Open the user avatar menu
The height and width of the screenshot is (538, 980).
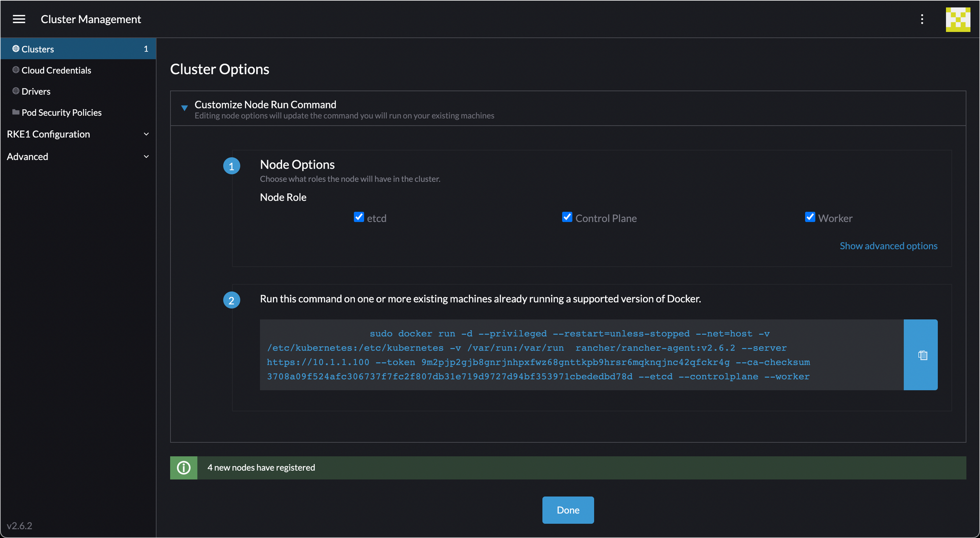click(x=957, y=20)
